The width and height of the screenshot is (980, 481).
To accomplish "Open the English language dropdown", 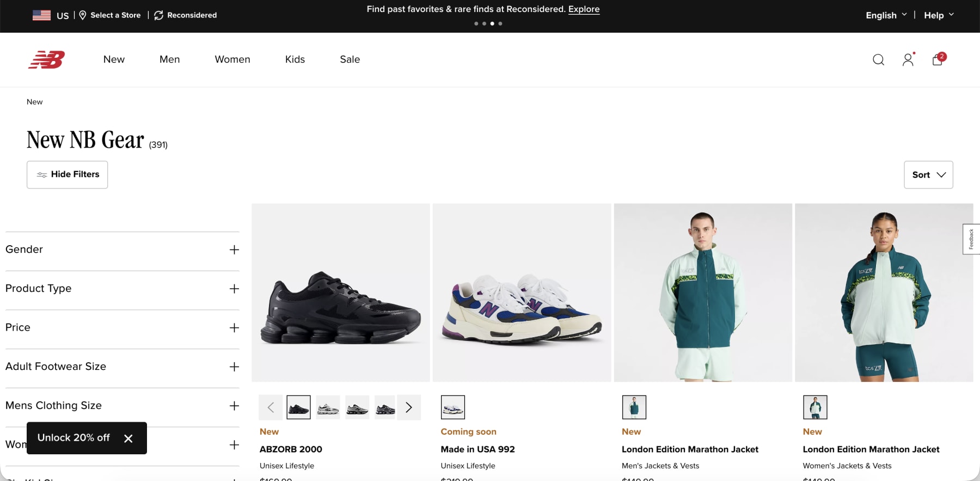I will (x=885, y=15).
